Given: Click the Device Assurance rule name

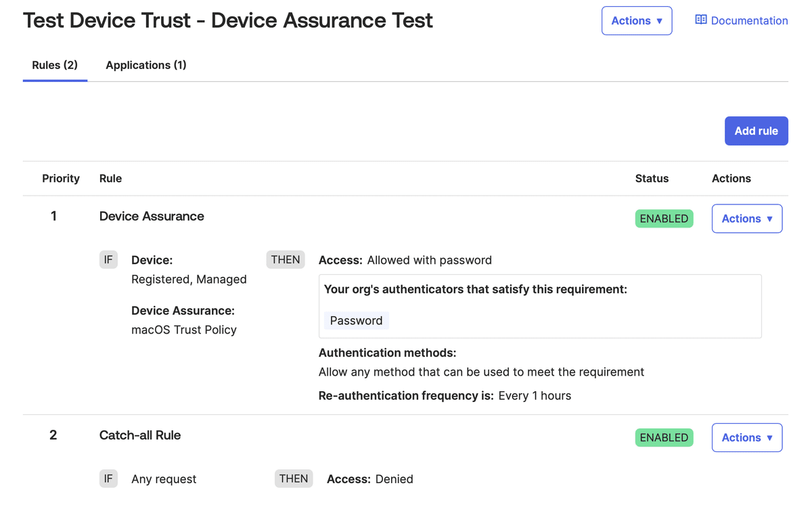Looking at the screenshot, I should pos(152,216).
